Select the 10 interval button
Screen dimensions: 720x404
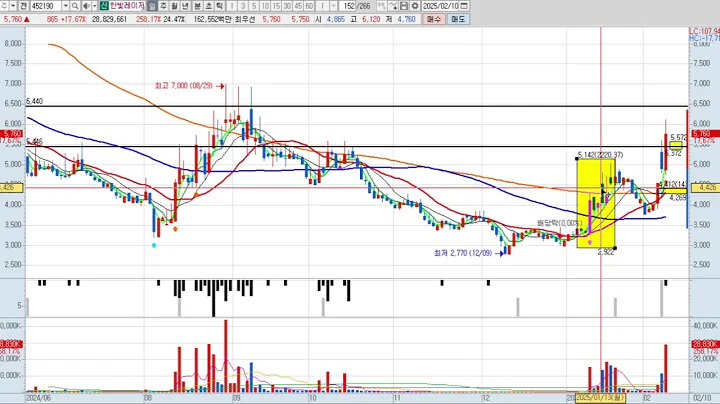265,6
